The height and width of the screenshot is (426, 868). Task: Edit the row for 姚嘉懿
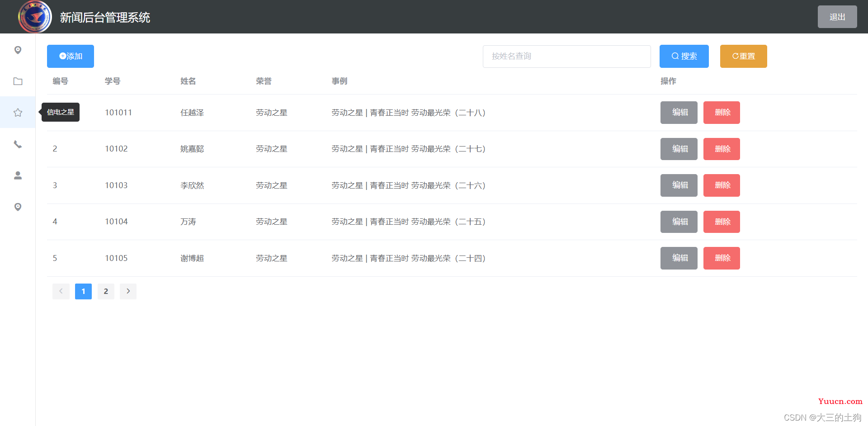click(x=679, y=149)
